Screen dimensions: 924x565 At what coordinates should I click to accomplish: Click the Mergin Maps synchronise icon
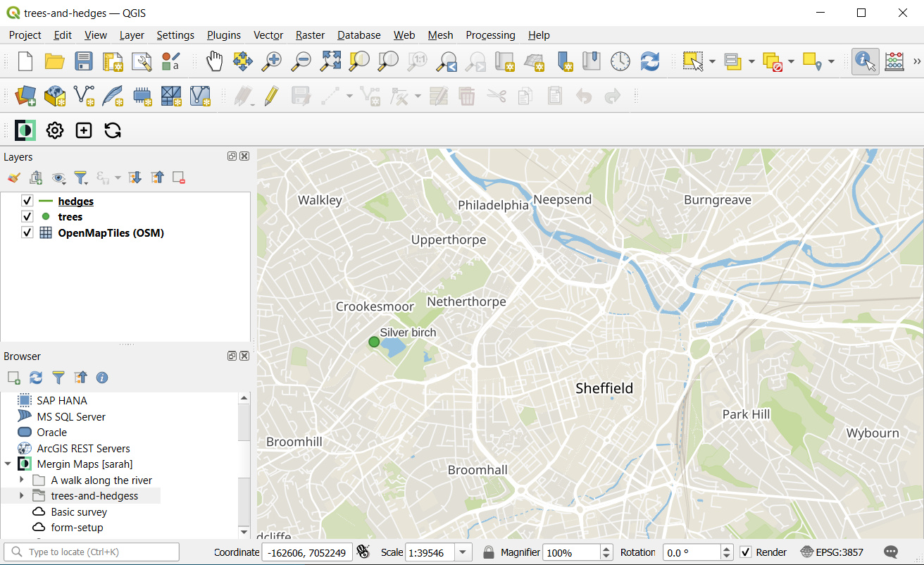click(113, 130)
